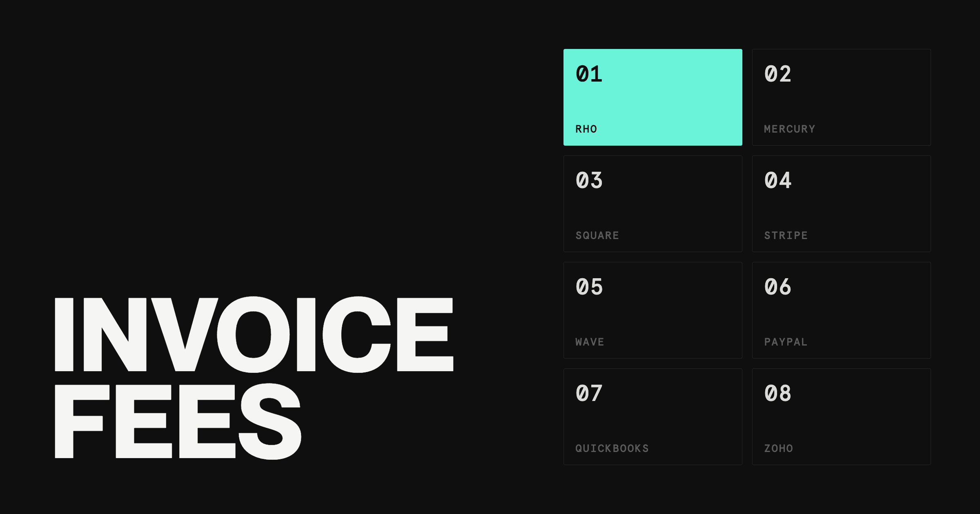Open the 07 QuickBooks tile
980x514 pixels.
point(653,417)
